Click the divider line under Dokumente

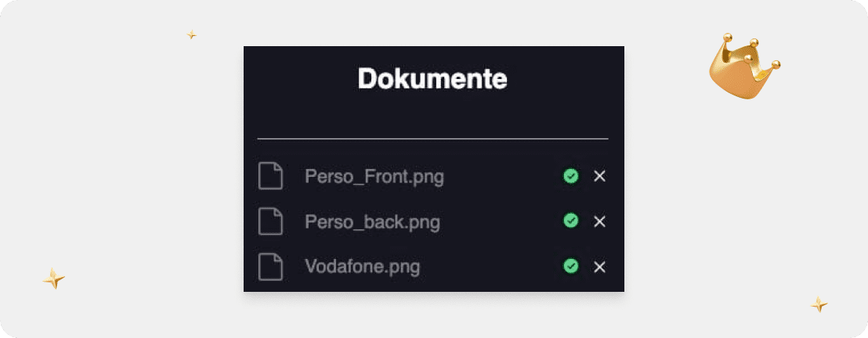click(x=432, y=138)
